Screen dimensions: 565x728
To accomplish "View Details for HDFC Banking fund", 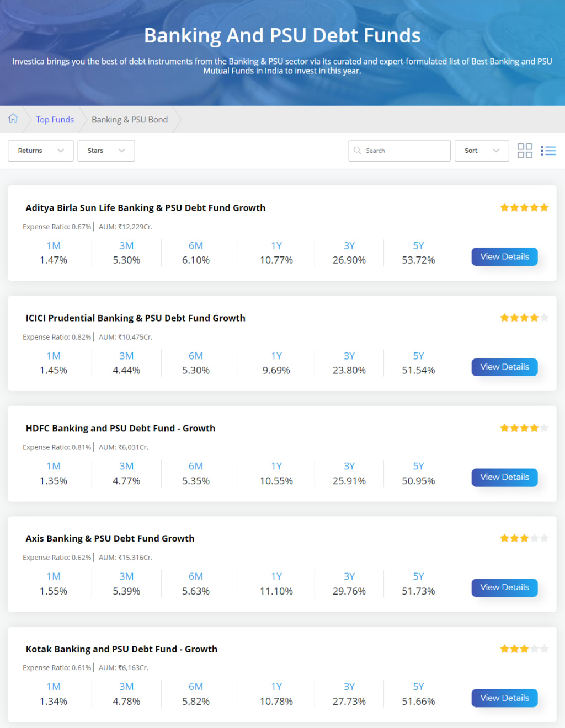I will click(x=504, y=477).
